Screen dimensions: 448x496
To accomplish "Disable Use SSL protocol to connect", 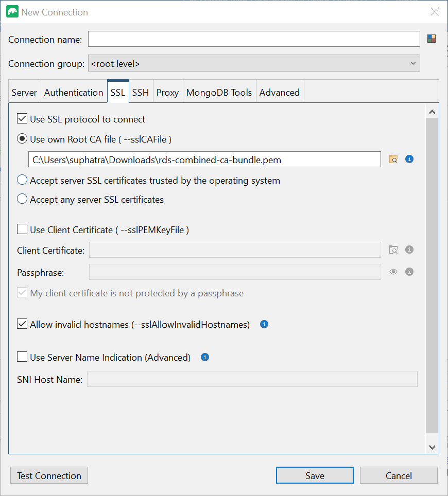I will 22,118.
